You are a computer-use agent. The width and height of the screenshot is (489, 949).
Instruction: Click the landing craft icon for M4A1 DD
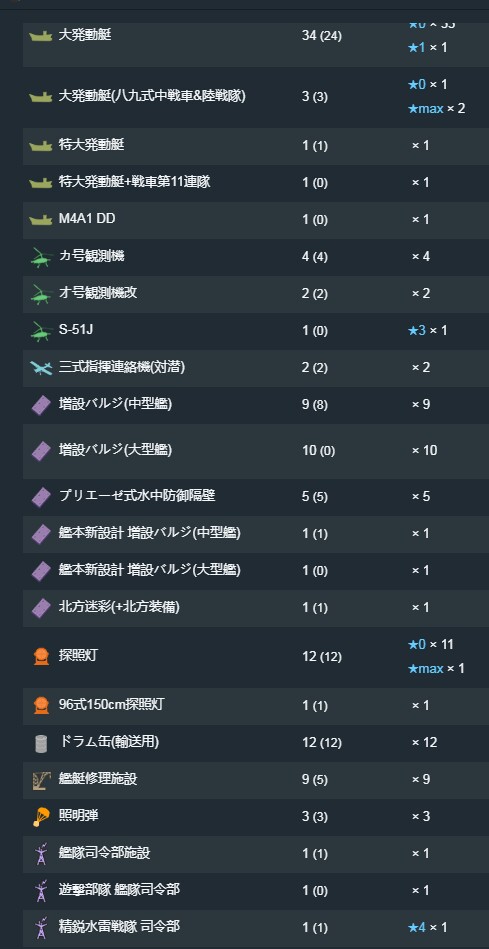(41, 220)
